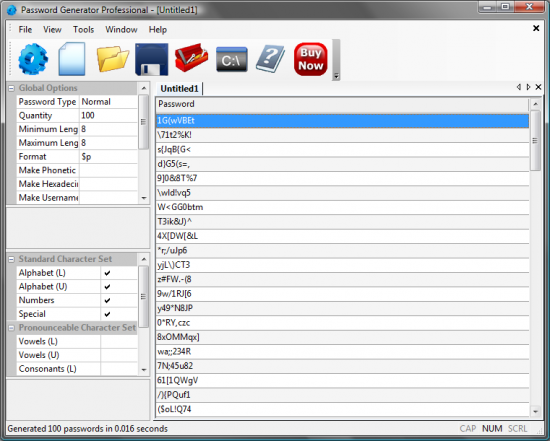Save with the floppy disk icon
Viewport: 550px width, 441px height.
coord(152,59)
